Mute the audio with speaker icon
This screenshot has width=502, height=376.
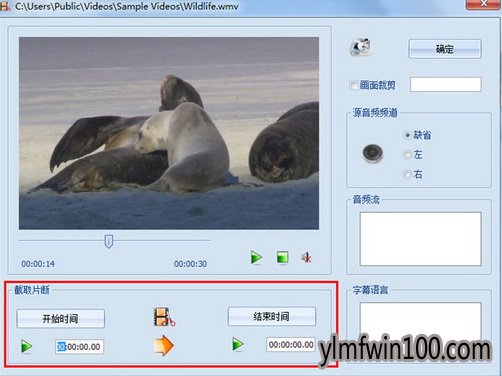click(307, 257)
